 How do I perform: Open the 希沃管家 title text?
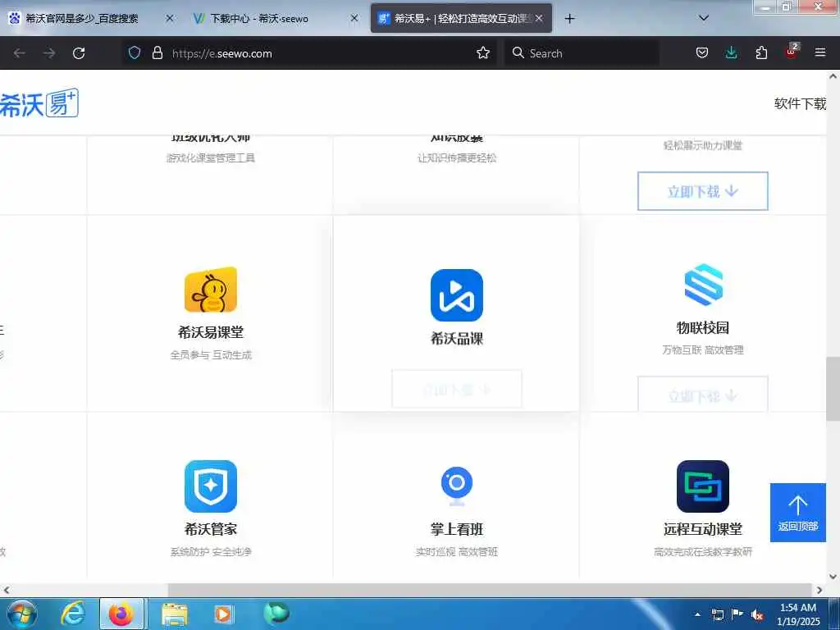point(211,529)
